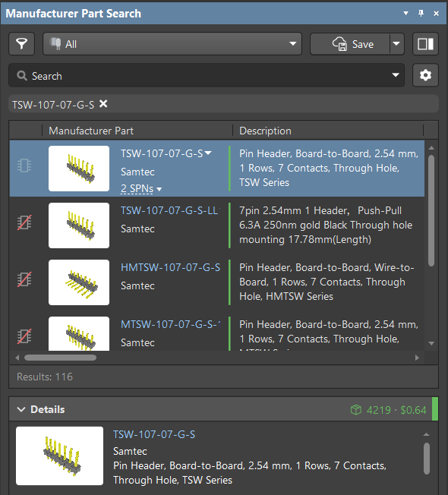Open the panel options dropdown arrow in title bar
This screenshot has width=448, height=495.
406,13
